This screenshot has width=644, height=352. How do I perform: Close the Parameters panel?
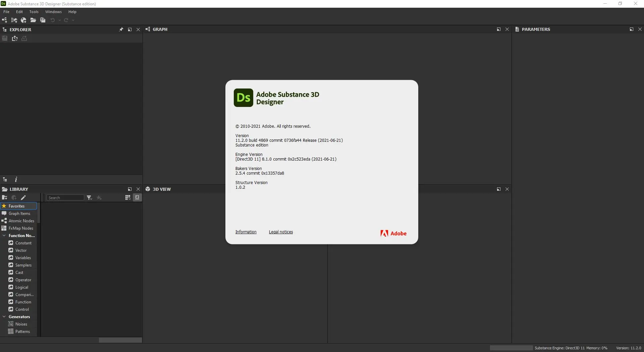click(640, 30)
